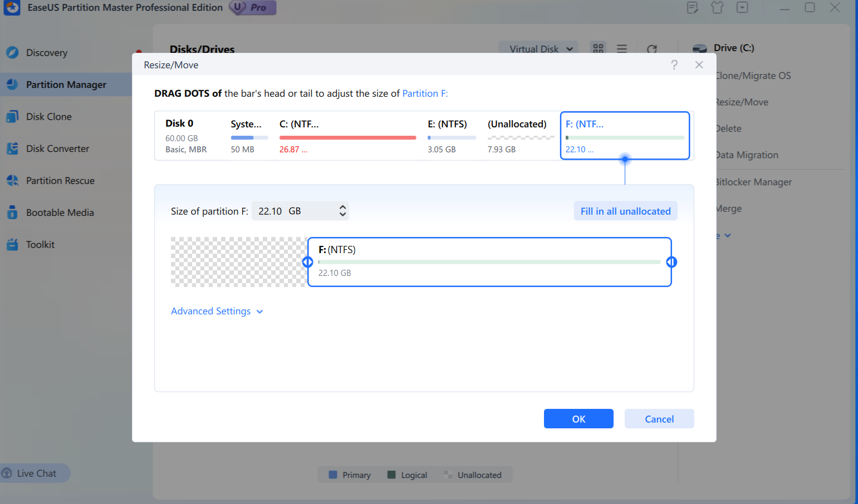
Task: Click the Partition F: link text
Action: [425, 93]
